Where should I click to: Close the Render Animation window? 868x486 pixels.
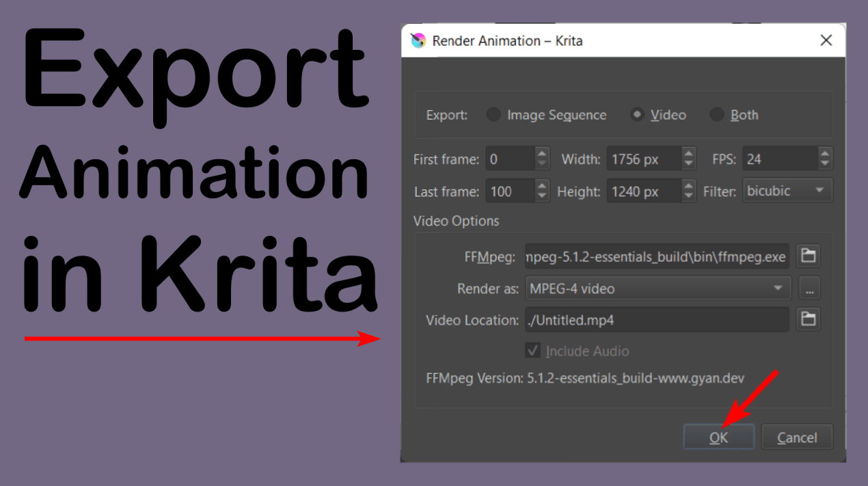pyautogui.click(x=826, y=40)
